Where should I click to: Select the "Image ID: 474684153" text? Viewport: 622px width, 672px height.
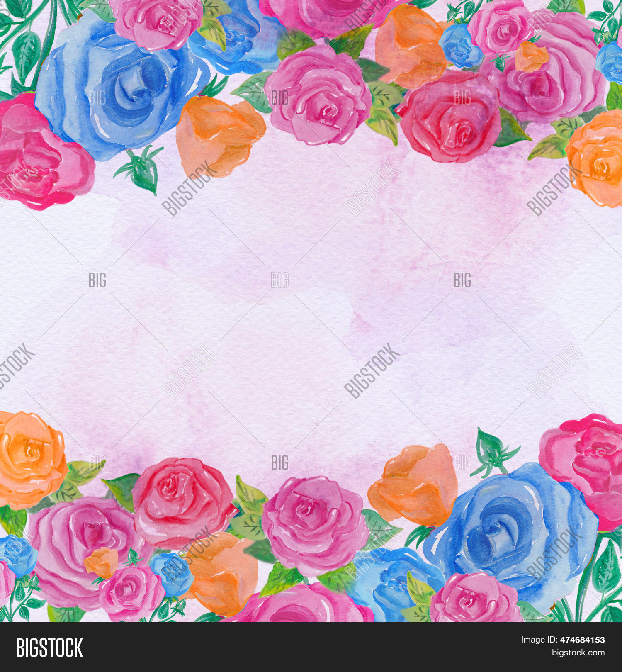(563, 640)
